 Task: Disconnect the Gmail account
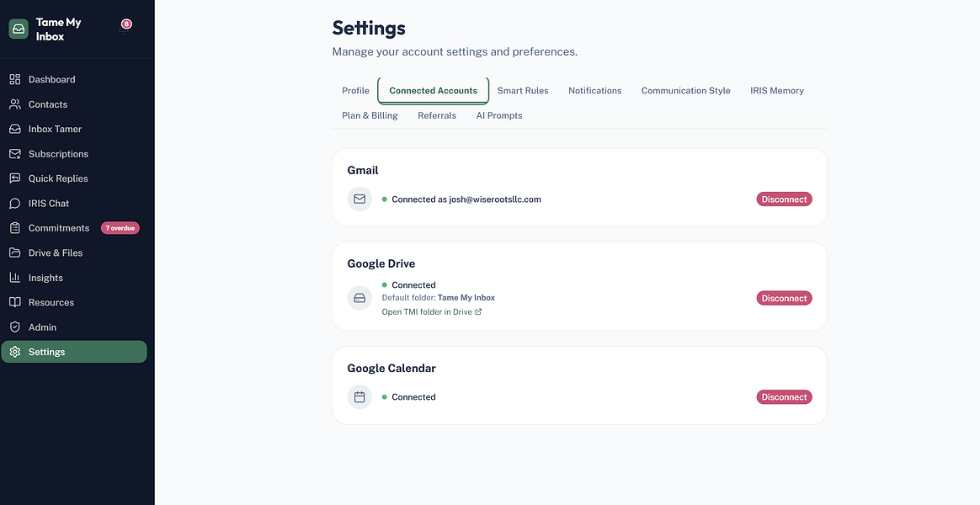point(784,199)
